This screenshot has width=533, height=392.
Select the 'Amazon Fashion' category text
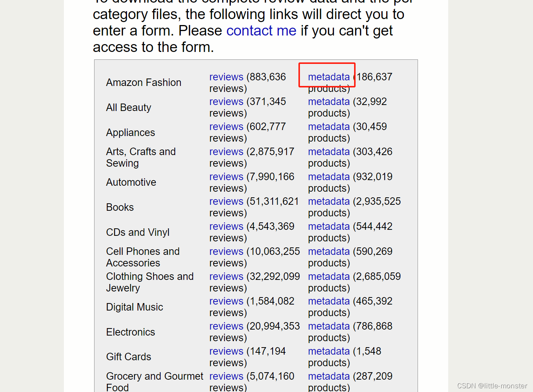144,83
